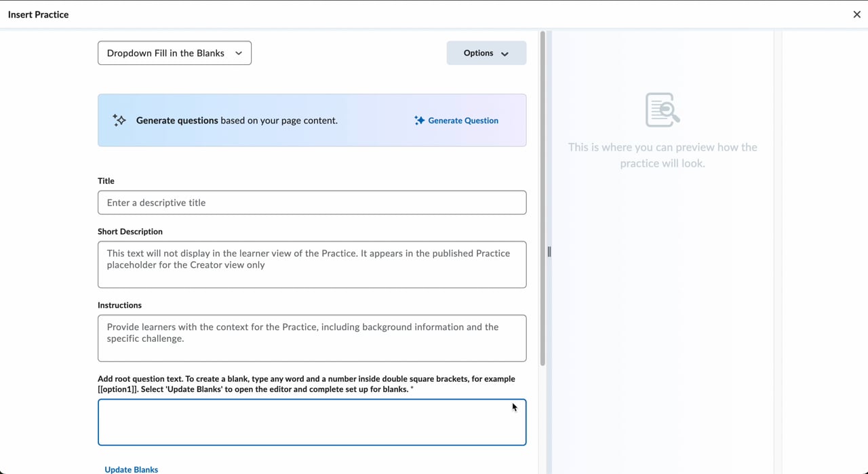Open the Dropdown Fill in the Blanks selector
Screen dimensions: 868x474
tap(174, 53)
